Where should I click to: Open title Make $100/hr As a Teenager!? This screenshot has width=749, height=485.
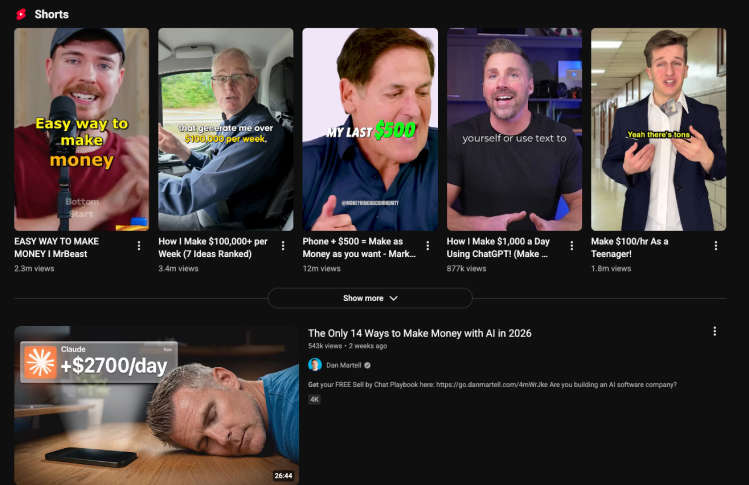coord(630,248)
